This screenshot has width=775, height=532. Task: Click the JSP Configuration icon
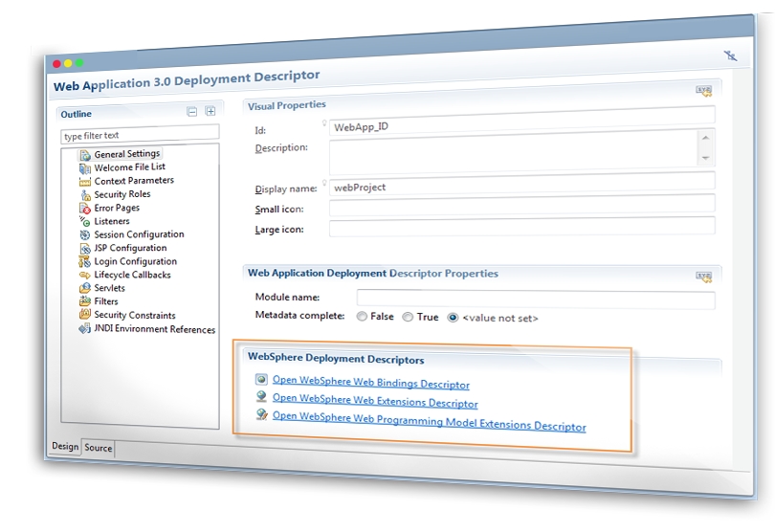tap(85, 249)
